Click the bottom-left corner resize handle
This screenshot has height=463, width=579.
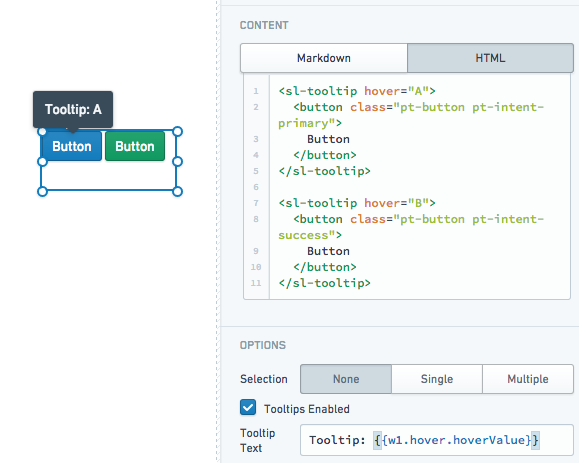pyautogui.click(x=42, y=191)
